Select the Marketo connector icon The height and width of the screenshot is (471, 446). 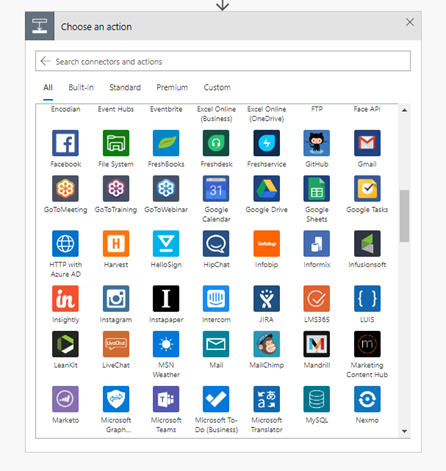(65, 399)
